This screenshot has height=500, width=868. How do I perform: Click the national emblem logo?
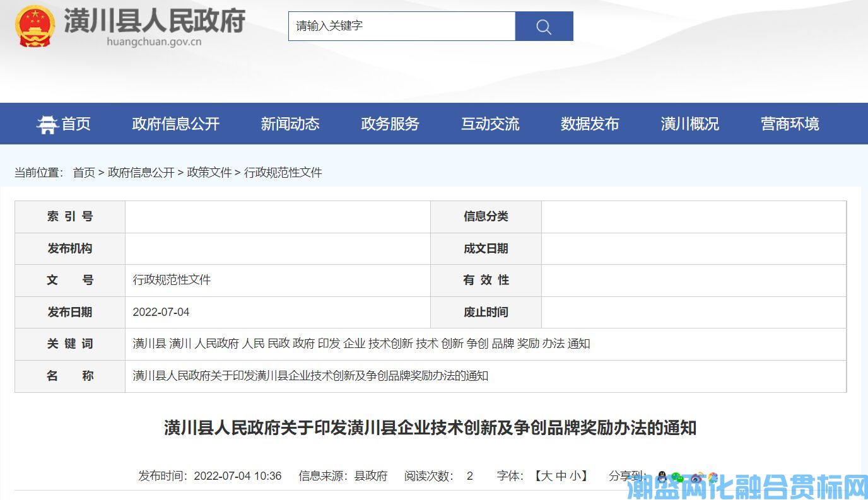[x=35, y=26]
